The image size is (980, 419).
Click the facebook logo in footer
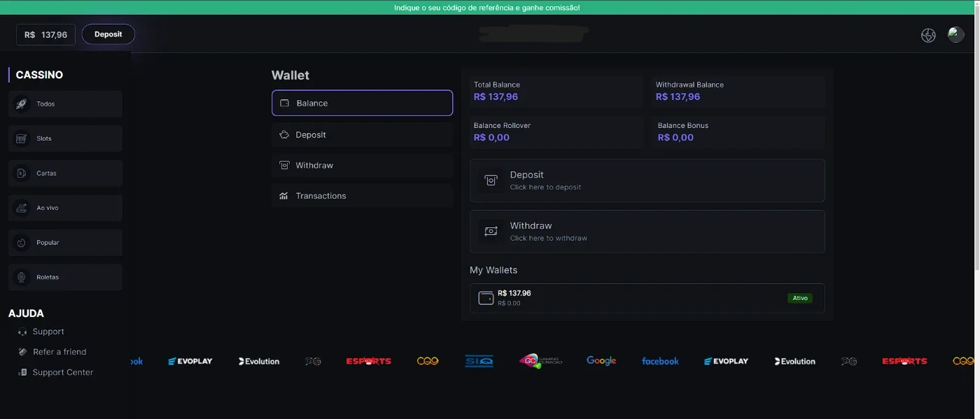tap(660, 361)
